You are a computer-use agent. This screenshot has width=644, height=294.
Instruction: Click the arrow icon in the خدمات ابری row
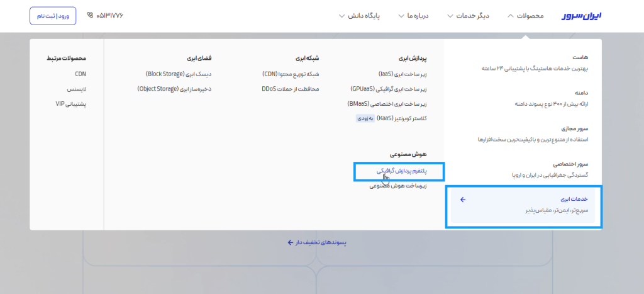(463, 200)
